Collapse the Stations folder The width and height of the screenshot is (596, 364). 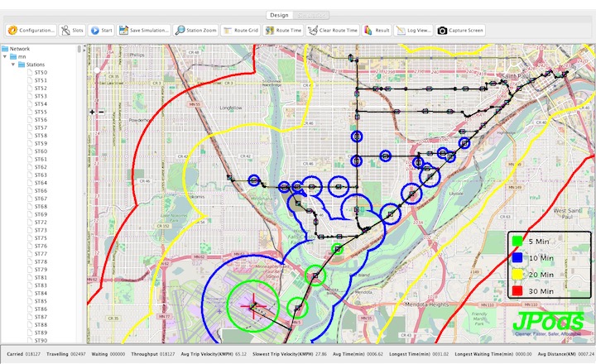13,64
